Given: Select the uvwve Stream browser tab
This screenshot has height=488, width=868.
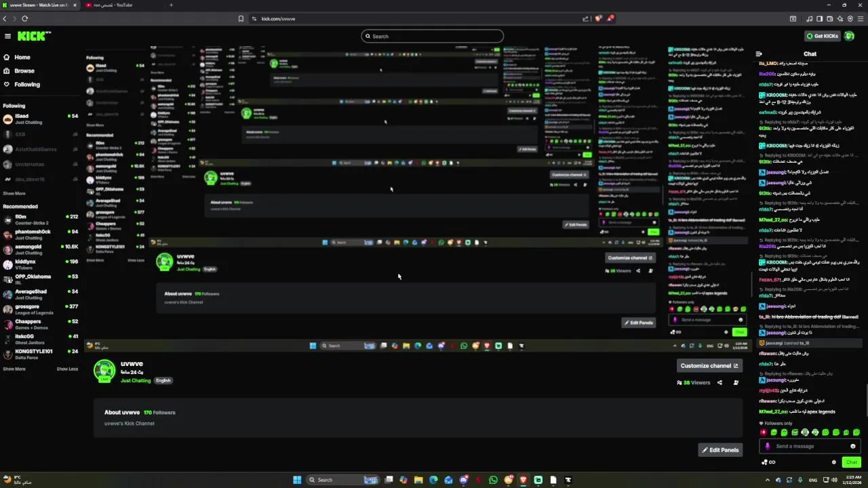Looking at the screenshot, I should click(x=39, y=5).
